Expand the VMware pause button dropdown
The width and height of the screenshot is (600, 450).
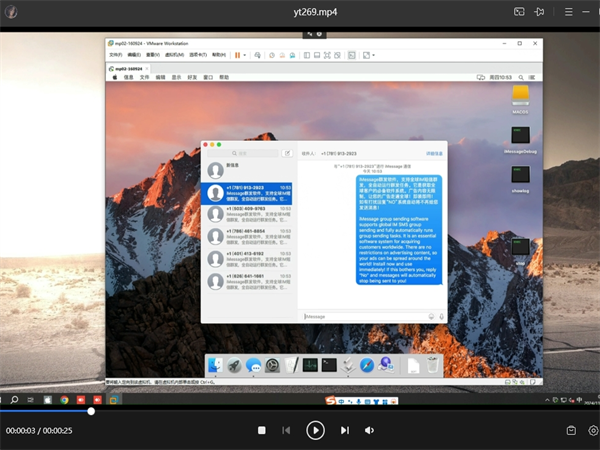tap(246, 55)
